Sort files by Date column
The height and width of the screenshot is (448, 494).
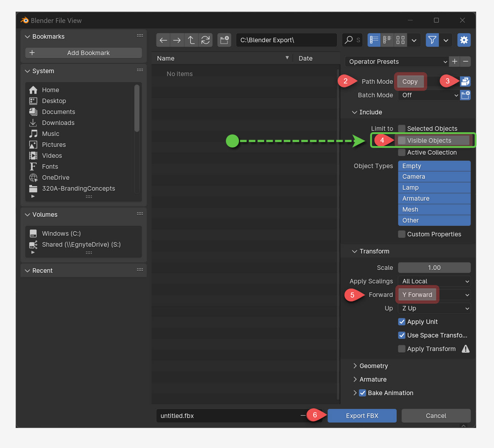(x=317, y=58)
